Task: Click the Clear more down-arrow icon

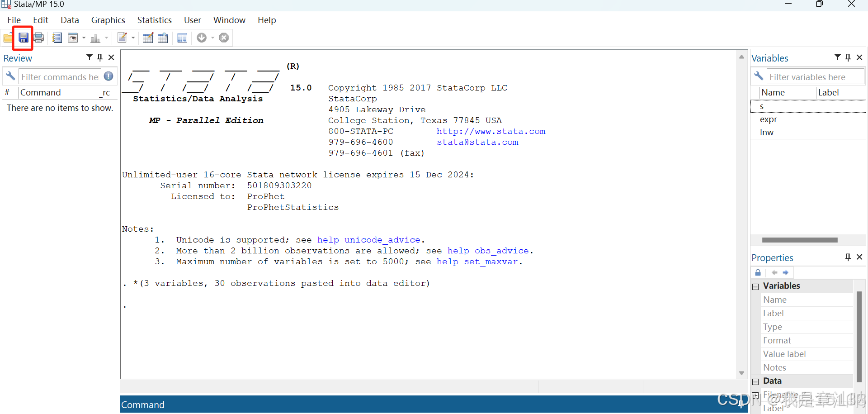Action: [x=202, y=38]
